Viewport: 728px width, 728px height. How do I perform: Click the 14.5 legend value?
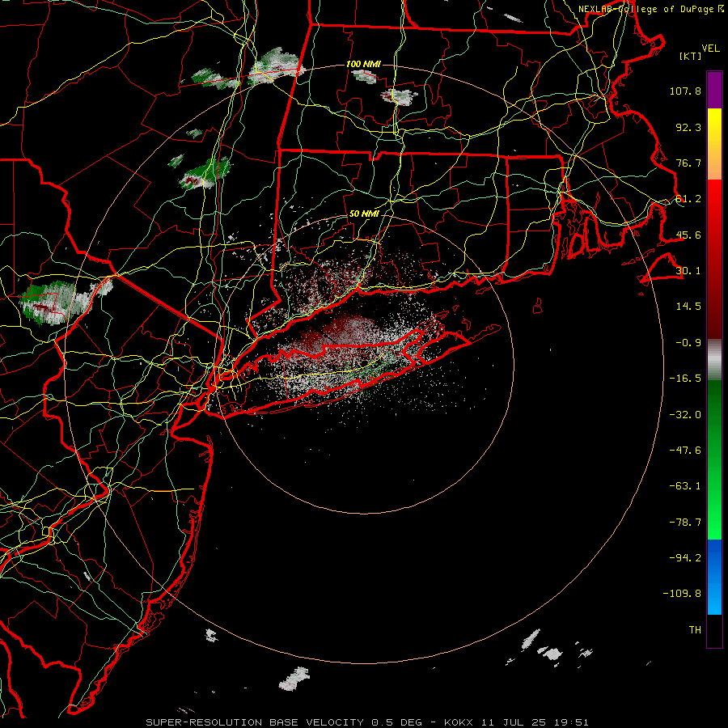pyautogui.click(x=688, y=307)
